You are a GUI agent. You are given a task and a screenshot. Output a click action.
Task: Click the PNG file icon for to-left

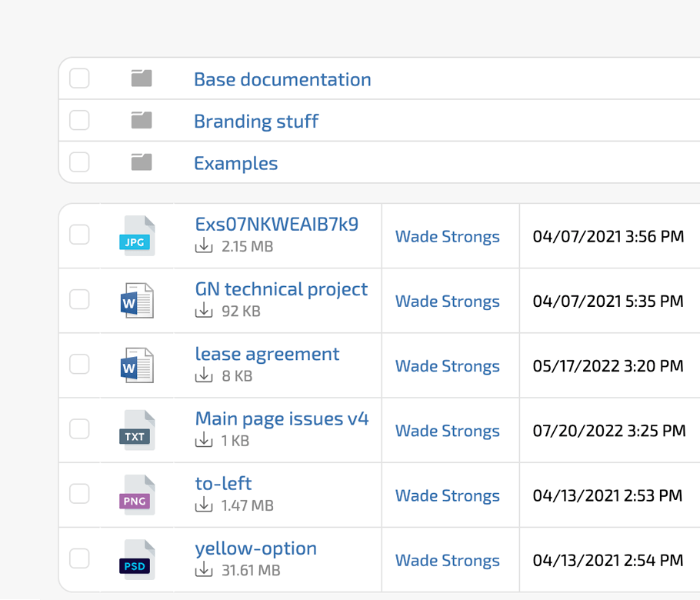[x=137, y=495]
